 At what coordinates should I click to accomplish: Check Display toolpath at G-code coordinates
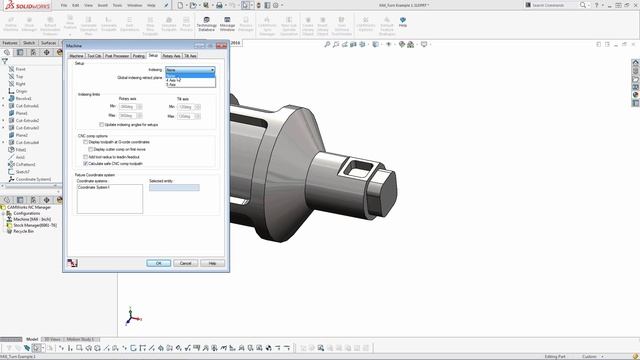[x=85, y=142]
